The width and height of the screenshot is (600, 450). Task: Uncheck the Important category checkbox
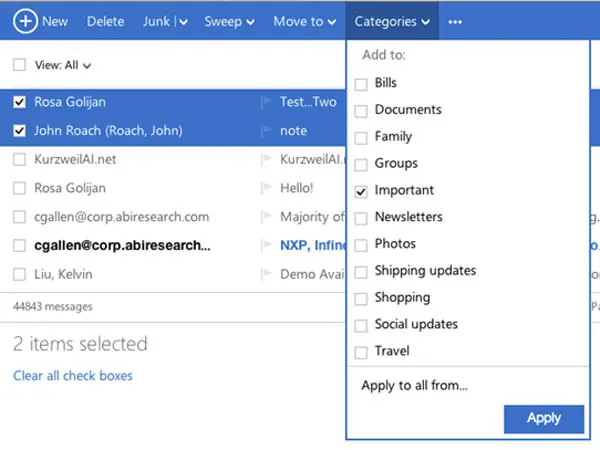coord(361,191)
